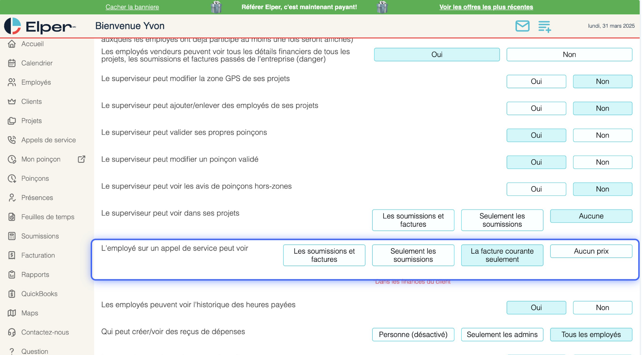The width and height of the screenshot is (644, 355).
Task: Choose Aucune for superviseur project visibility
Action: 591,216
